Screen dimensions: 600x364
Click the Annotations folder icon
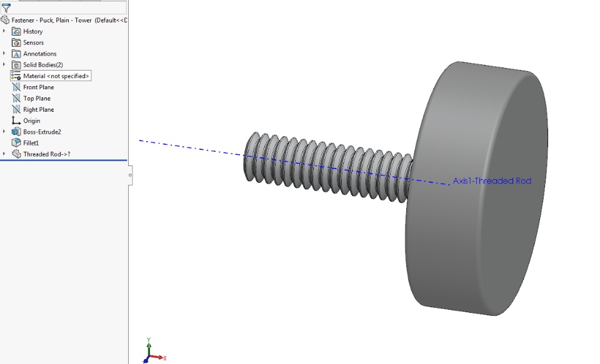pyautogui.click(x=16, y=54)
